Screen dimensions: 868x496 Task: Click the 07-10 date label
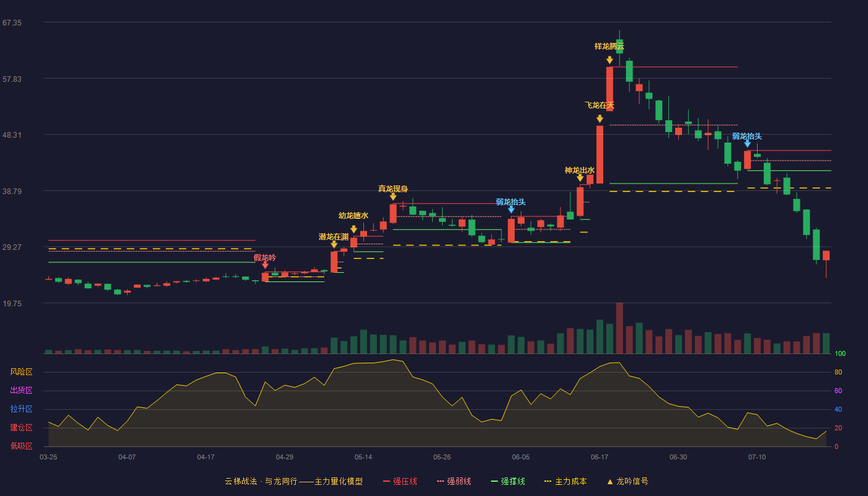[x=757, y=457]
